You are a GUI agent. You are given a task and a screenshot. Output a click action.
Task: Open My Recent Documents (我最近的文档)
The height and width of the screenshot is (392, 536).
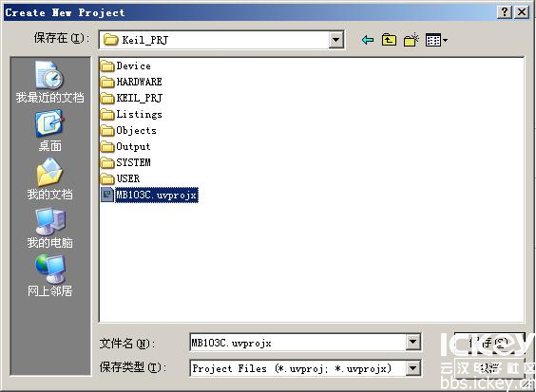[50, 82]
